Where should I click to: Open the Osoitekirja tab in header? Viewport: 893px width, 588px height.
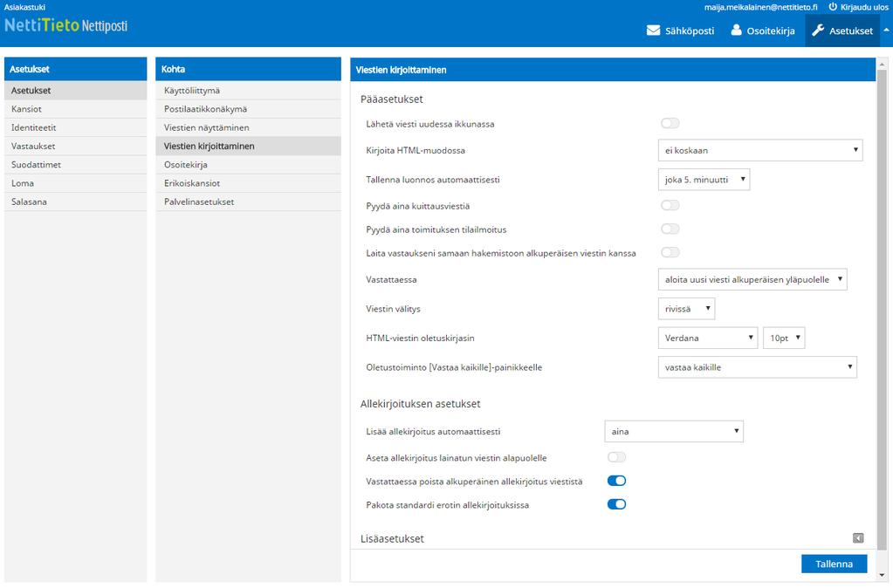[x=763, y=31]
